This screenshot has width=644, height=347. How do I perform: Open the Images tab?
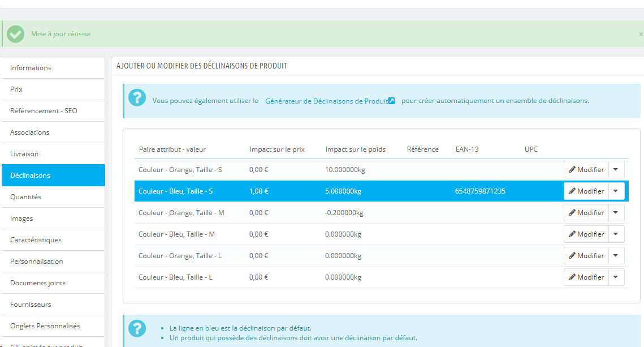pos(53,219)
